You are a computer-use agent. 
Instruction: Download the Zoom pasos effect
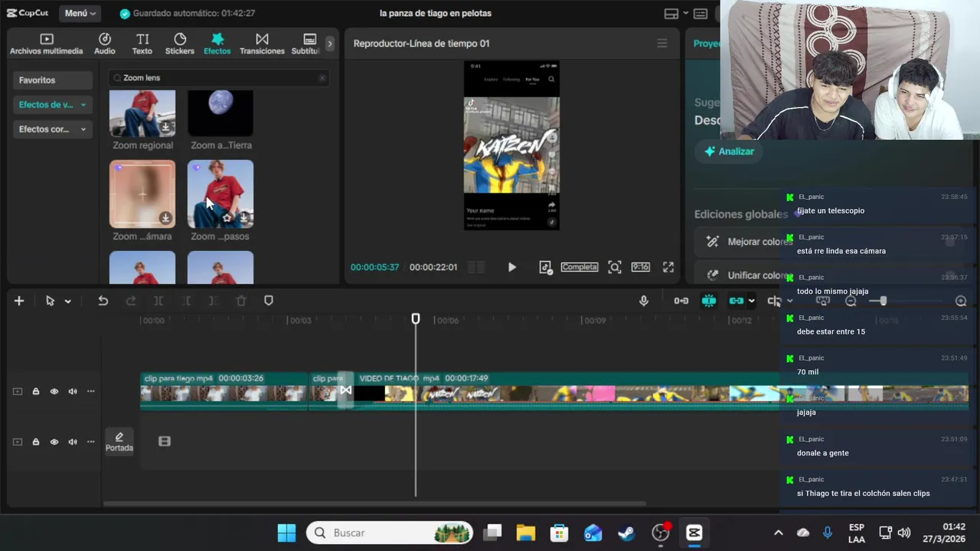[x=243, y=218]
